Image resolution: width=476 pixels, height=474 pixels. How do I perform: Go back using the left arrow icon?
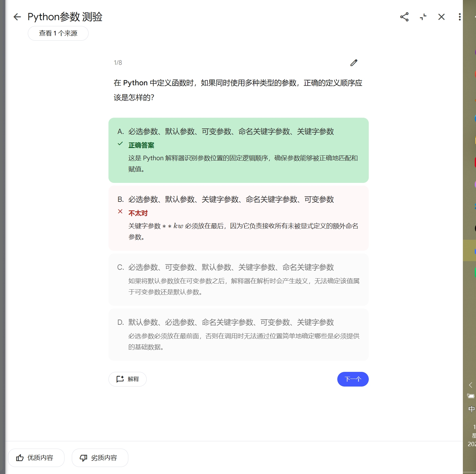point(17,17)
